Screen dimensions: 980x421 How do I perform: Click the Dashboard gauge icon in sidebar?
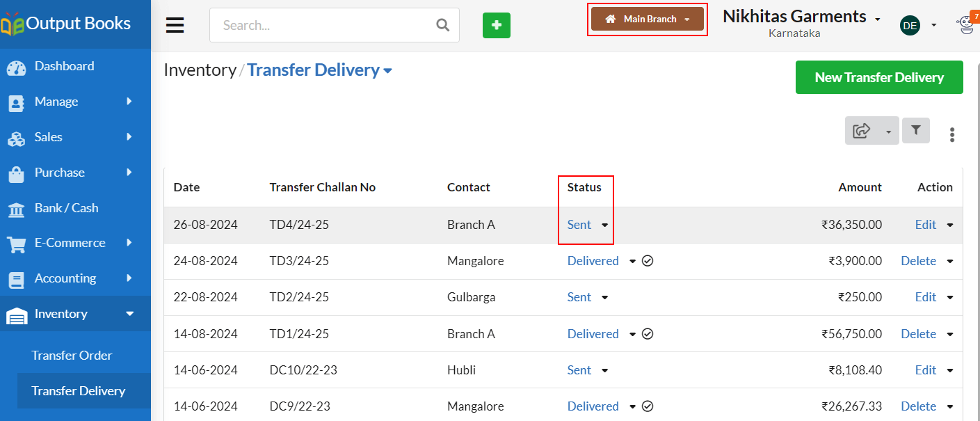(x=16, y=67)
